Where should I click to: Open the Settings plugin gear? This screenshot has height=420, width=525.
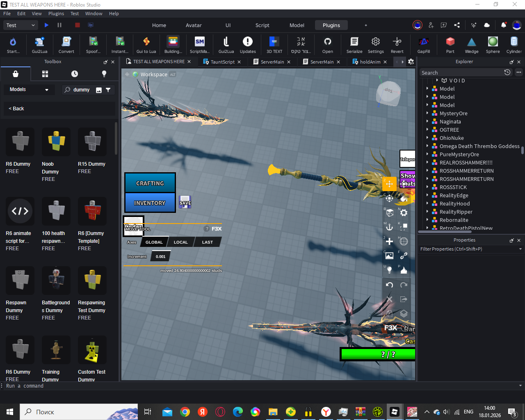376,45
